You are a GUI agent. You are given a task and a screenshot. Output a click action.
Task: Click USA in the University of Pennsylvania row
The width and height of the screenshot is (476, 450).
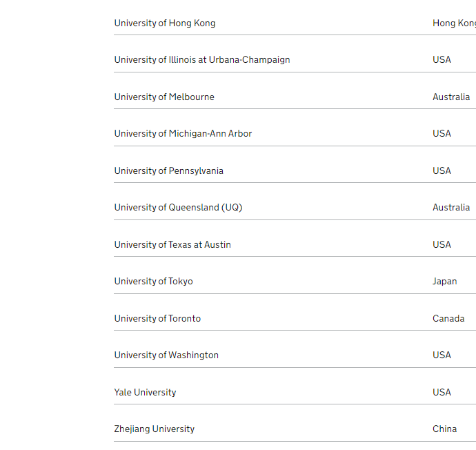coord(442,171)
